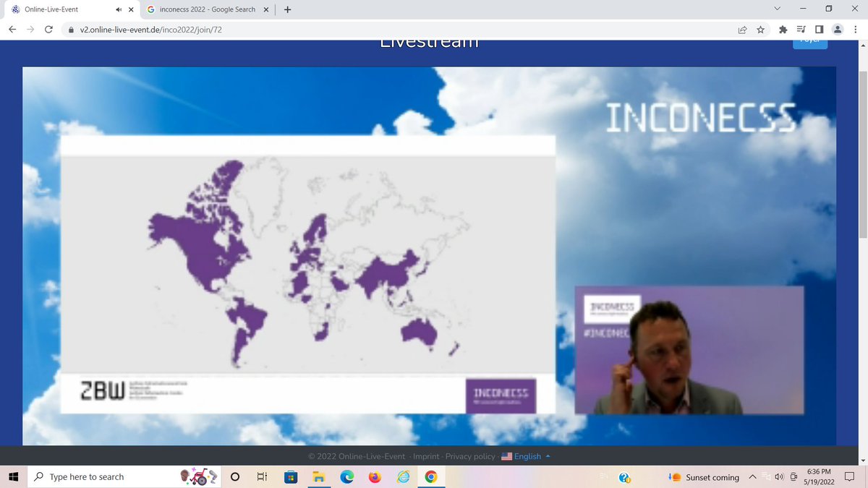Open the volume speaker tray icon

(779, 477)
